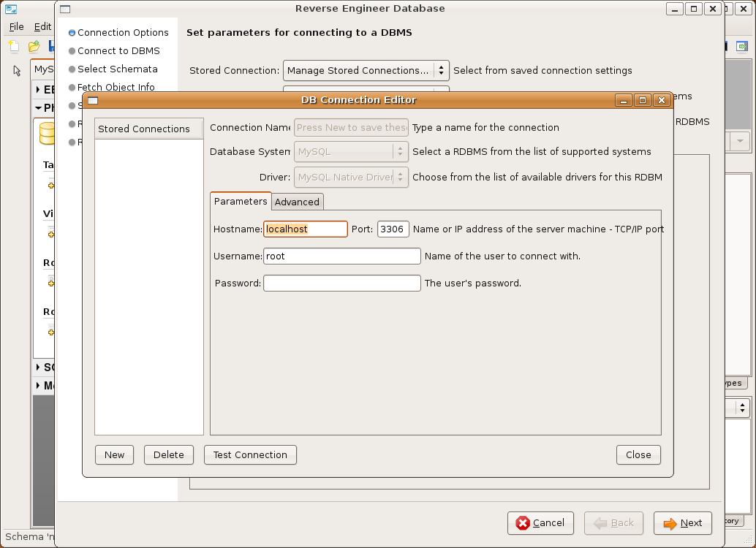Switch to the Advanced tab
The height and width of the screenshot is (548, 756).
pyautogui.click(x=297, y=202)
